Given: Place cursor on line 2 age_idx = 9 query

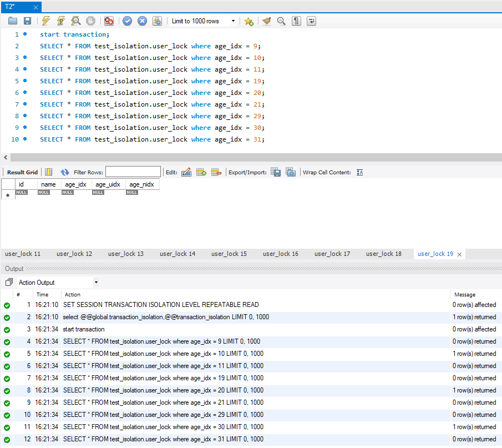Looking at the screenshot, I should pos(150,46).
